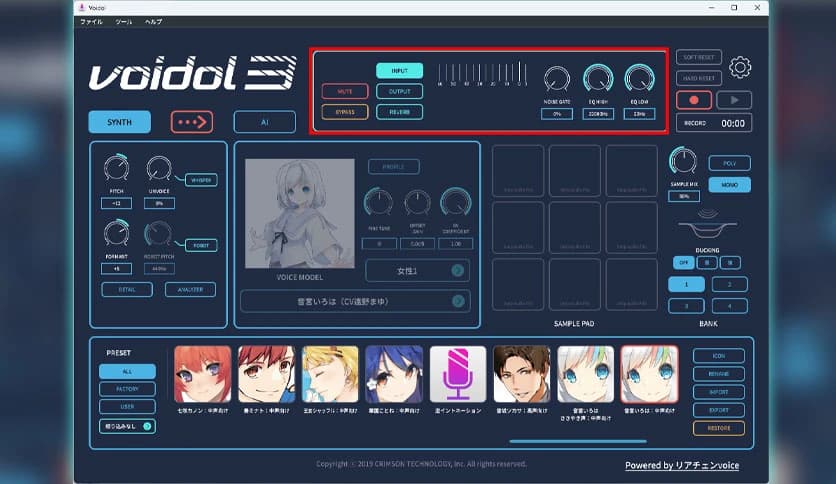The image size is (836, 484).
Task: Toggle the BYPASS button
Action: [345, 112]
